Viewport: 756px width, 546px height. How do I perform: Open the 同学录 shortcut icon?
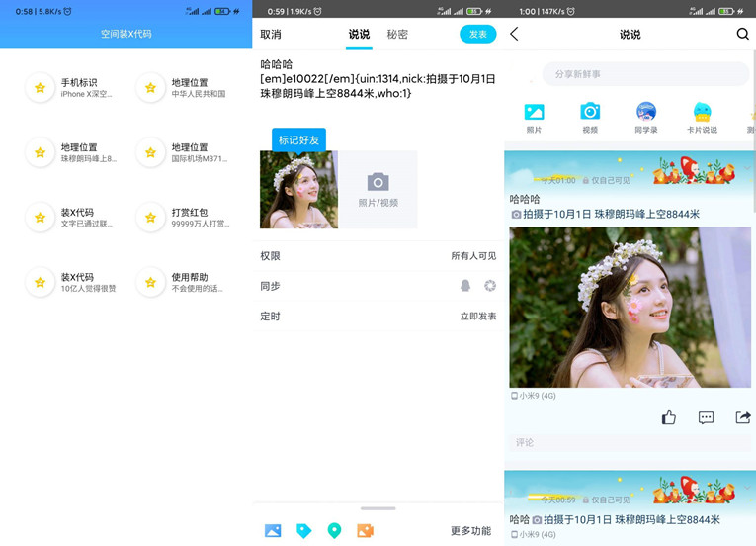coord(645,117)
